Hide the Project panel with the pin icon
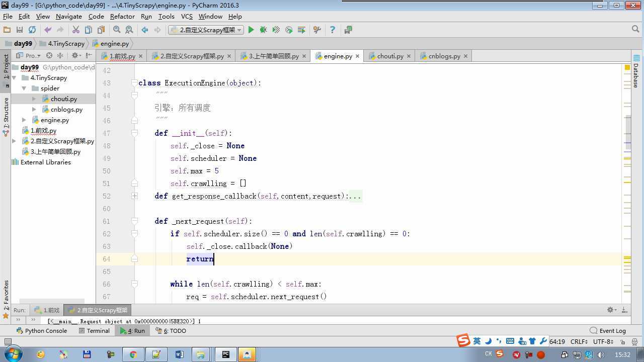 (89, 56)
